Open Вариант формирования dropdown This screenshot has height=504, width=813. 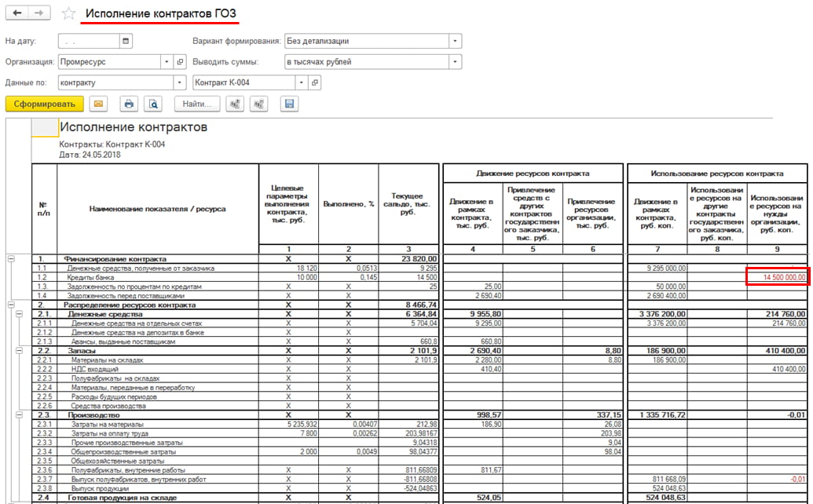pyautogui.click(x=456, y=41)
